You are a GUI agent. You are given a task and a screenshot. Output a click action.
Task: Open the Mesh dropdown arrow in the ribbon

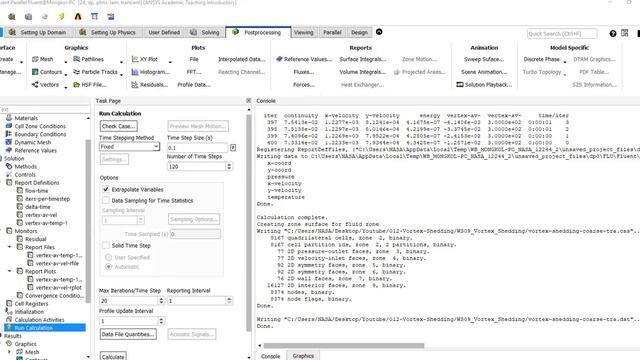66,62
